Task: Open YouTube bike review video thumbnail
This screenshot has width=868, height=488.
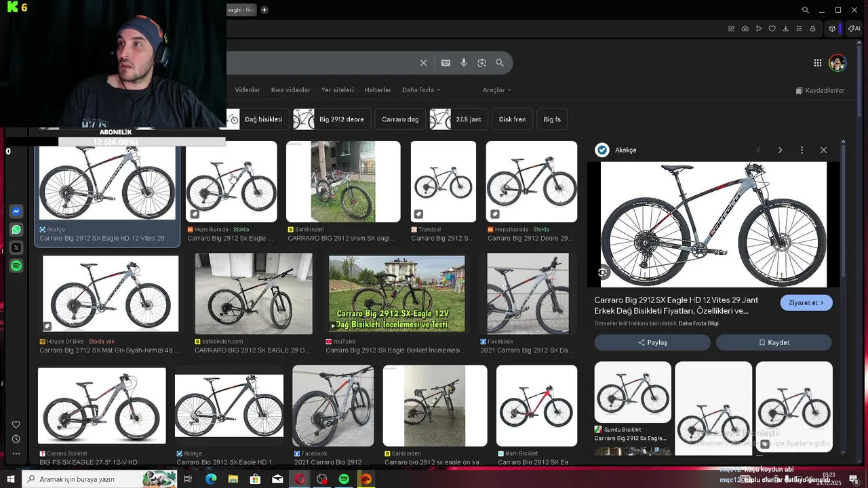Action: pyautogui.click(x=397, y=293)
